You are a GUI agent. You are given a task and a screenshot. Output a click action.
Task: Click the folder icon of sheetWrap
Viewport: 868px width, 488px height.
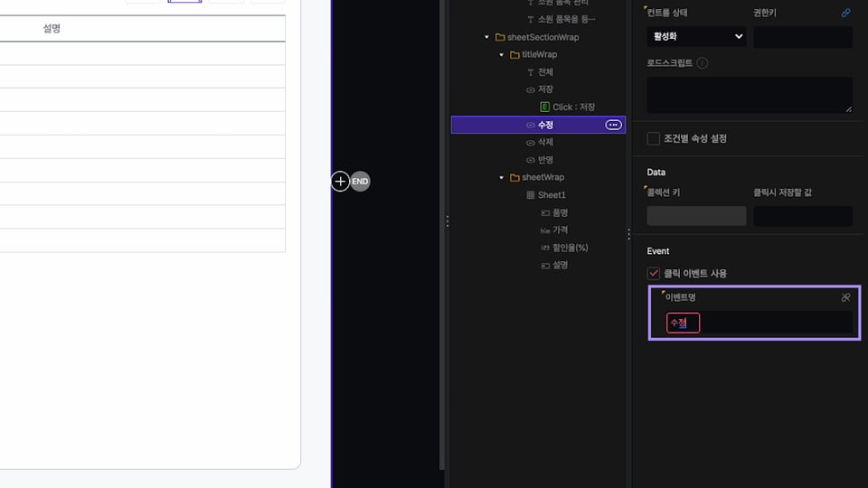514,178
